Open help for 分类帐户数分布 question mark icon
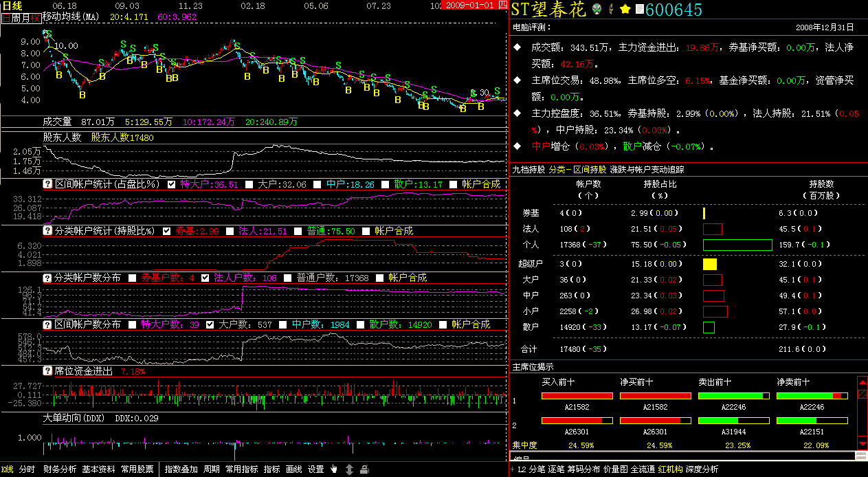 tap(48, 278)
